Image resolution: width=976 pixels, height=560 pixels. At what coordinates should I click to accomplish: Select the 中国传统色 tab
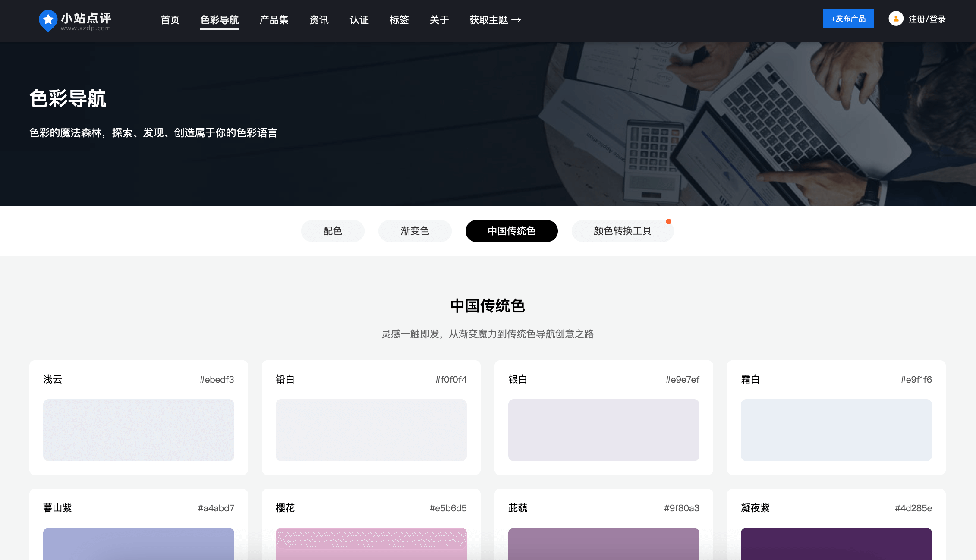click(512, 231)
